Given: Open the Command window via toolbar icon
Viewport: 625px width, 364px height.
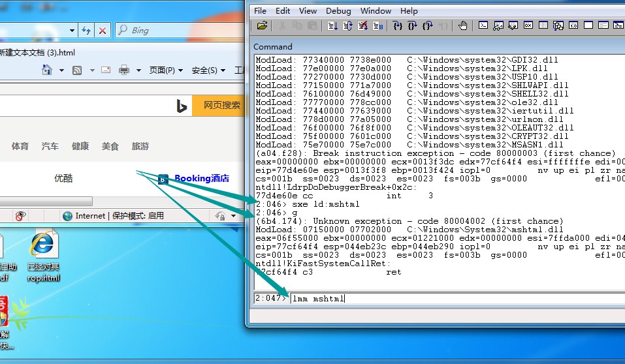Looking at the screenshot, I should (483, 25).
